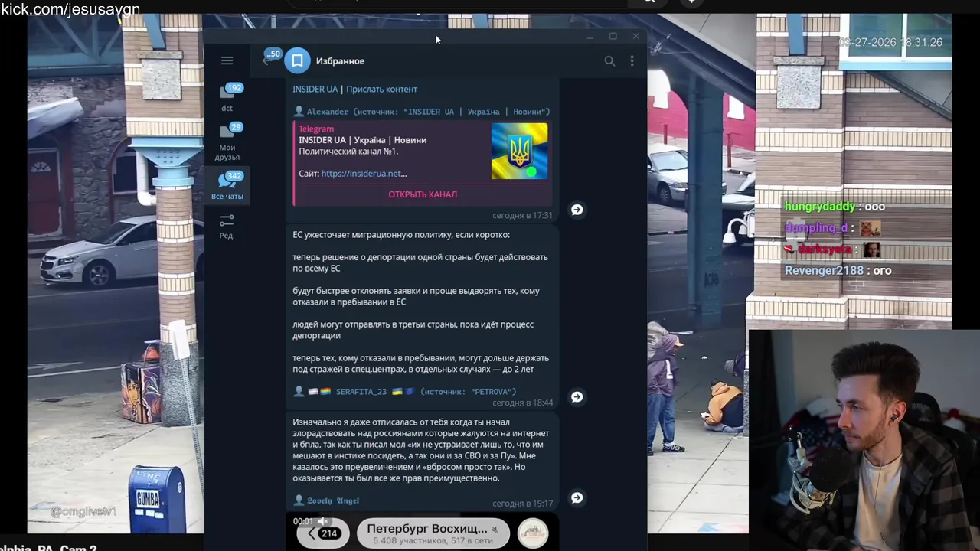Screen dimensions: 980x551
Task: Click dumpling_d username in stream chat
Action: [x=816, y=228]
